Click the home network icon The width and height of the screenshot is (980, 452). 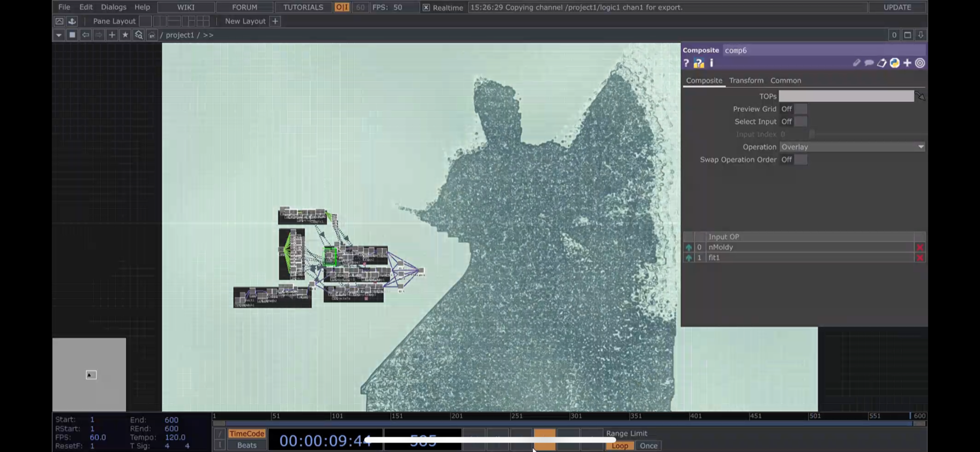pos(152,35)
